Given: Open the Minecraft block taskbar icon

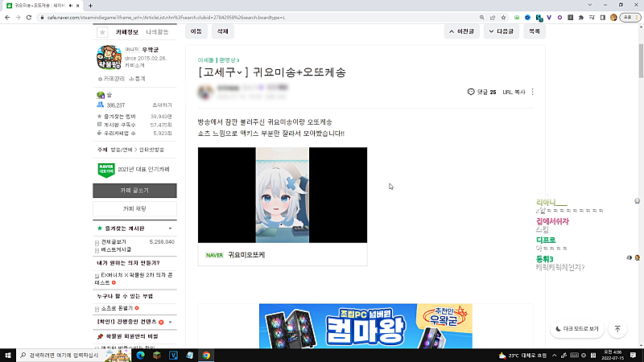Looking at the screenshot, I should 157,355.
